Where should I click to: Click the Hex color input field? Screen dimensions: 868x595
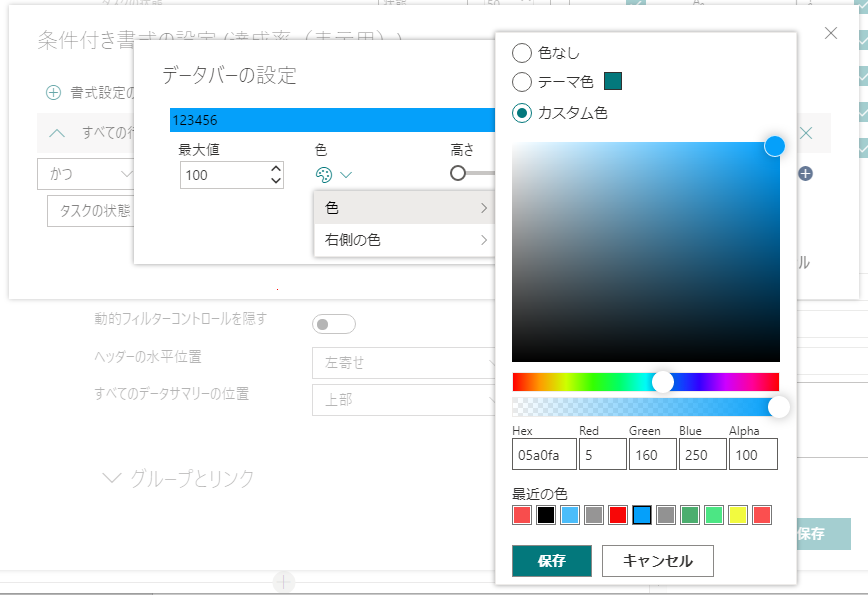[x=541, y=455]
